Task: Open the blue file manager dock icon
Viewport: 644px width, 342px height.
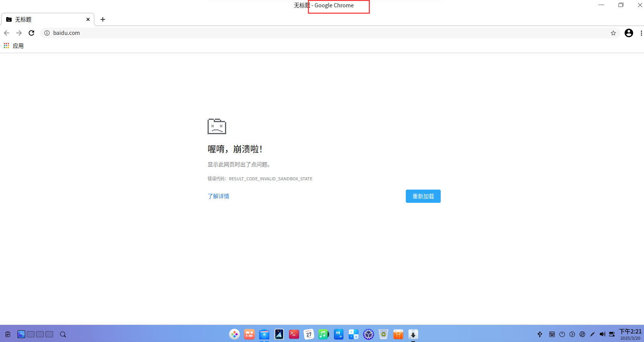Action: click(x=264, y=334)
